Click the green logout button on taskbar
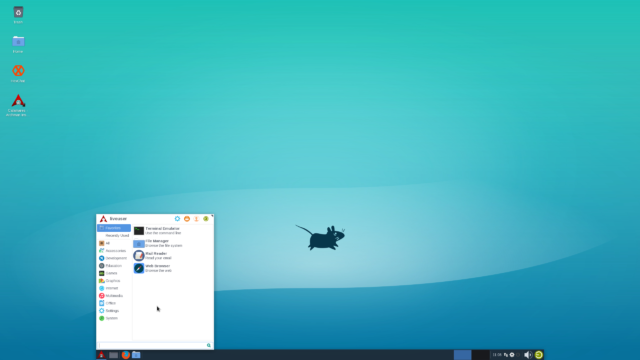 point(539,355)
